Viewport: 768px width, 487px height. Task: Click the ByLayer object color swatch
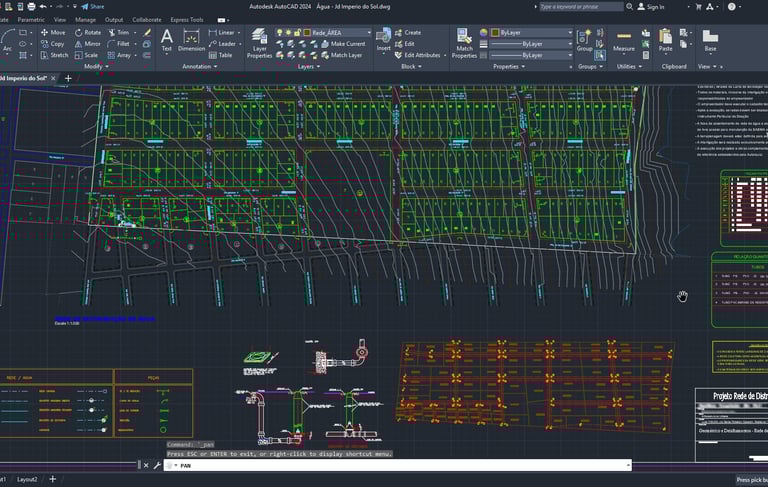(x=496, y=32)
